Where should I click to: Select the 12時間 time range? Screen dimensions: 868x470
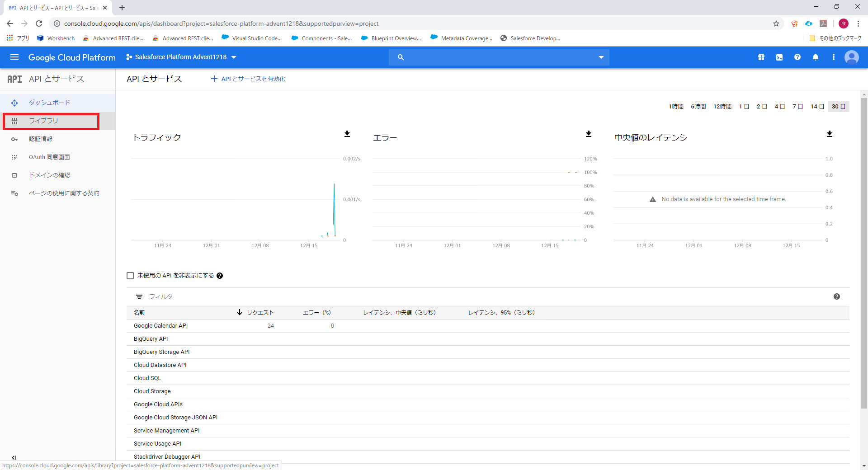722,107
